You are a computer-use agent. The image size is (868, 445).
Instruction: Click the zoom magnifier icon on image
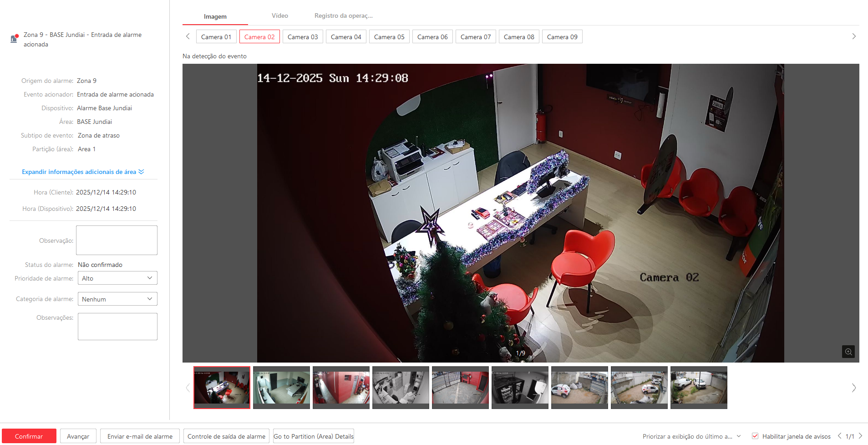click(848, 352)
